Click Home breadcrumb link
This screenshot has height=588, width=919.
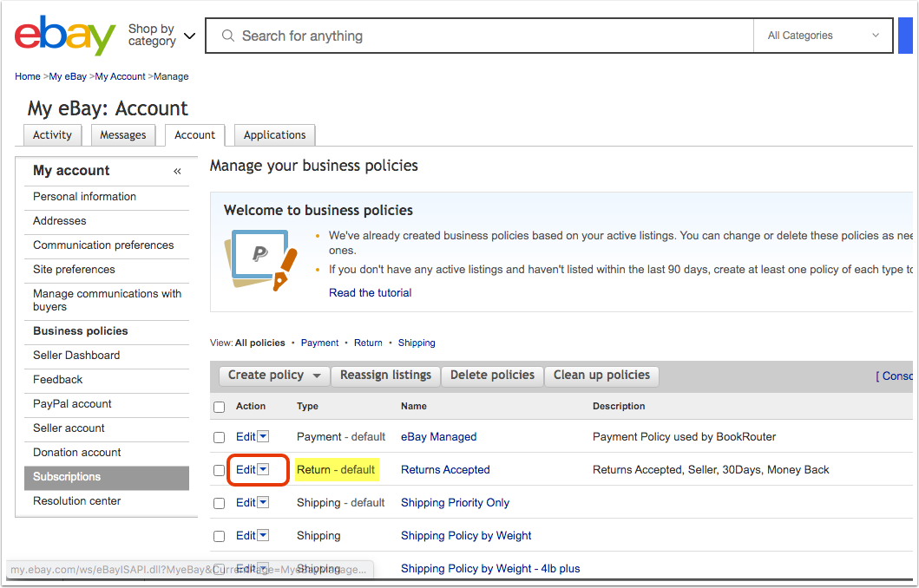point(28,76)
